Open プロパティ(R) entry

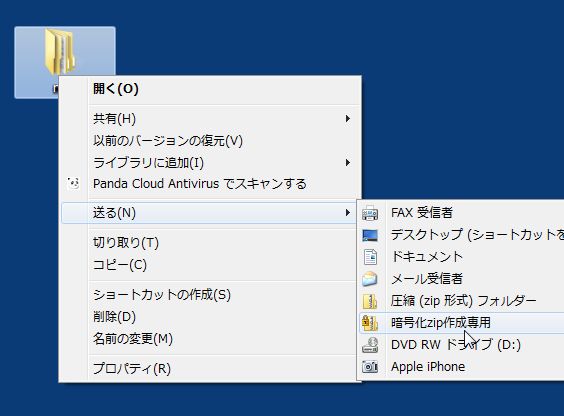[132, 369]
